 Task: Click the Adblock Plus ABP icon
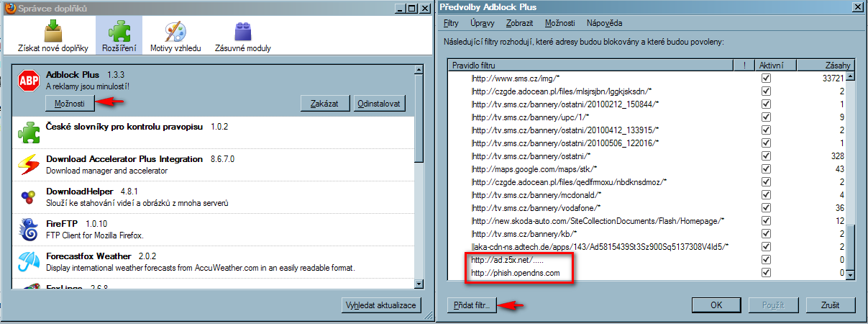click(28, 81)
